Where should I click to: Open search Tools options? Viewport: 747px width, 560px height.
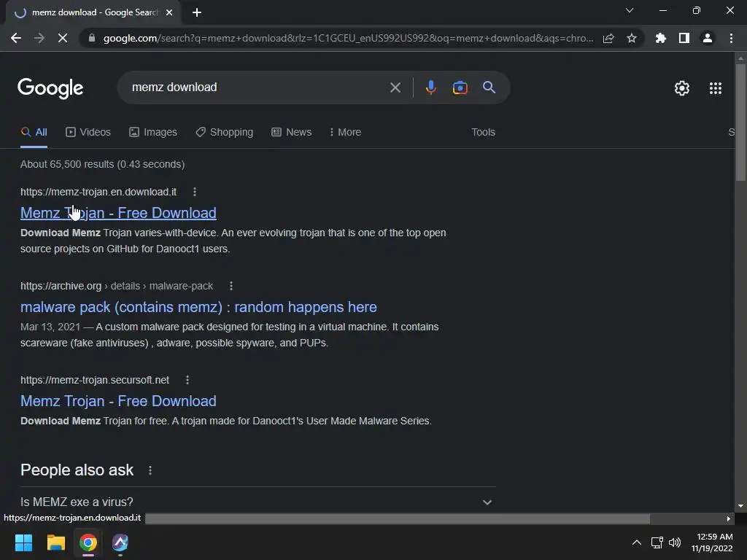pos(483,133)
